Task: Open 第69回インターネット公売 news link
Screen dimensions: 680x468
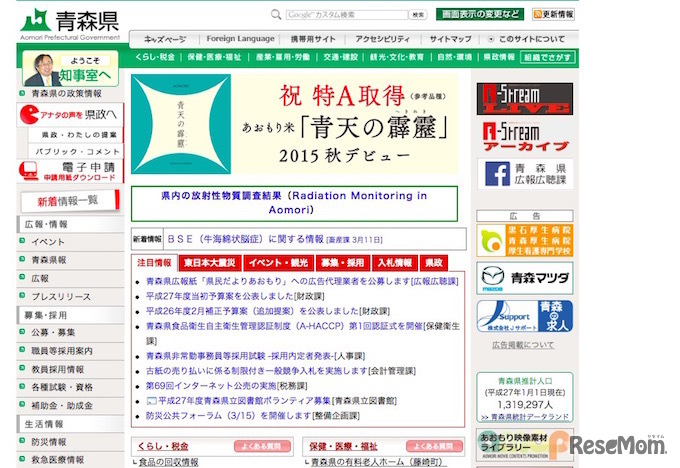Action: point(211,386)
